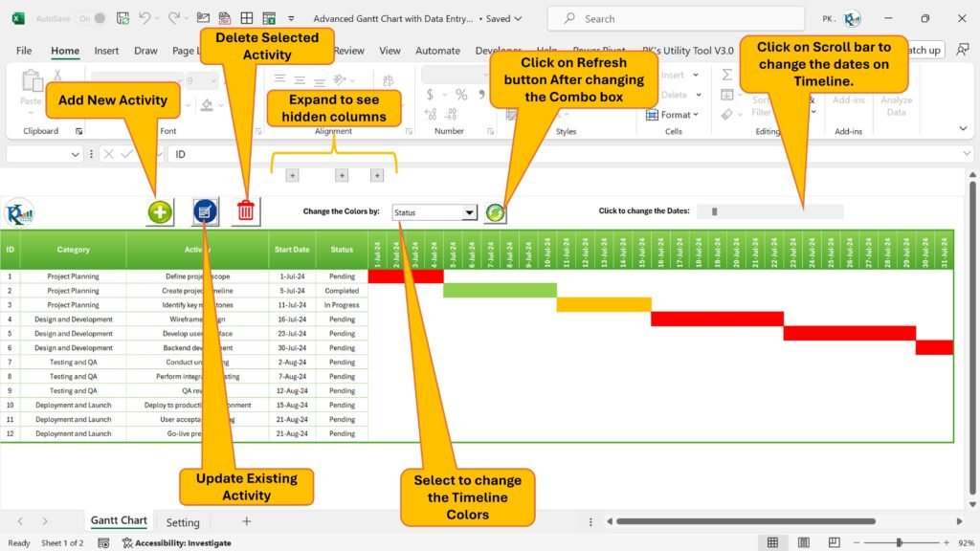The height and width of the screenshot is (551, 980).
Task: Select the AutoSum icon in the Editing group
Action: tap(726, 74)
